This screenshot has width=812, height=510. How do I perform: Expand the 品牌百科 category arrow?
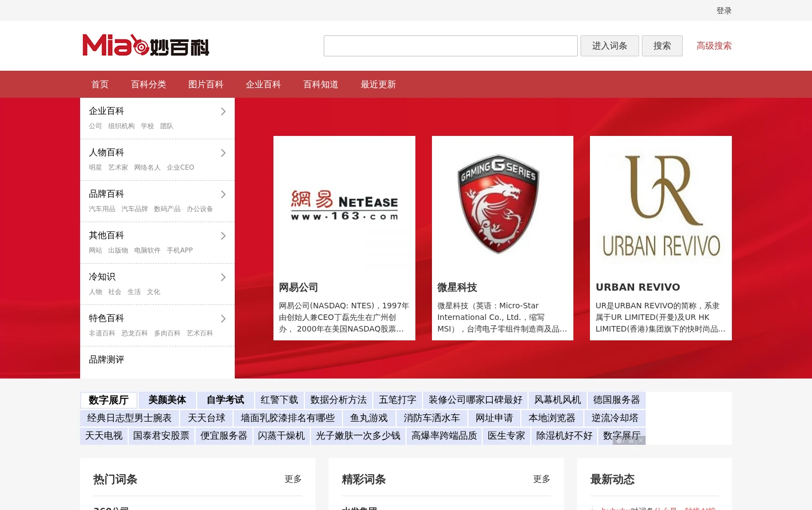[223, 194]
